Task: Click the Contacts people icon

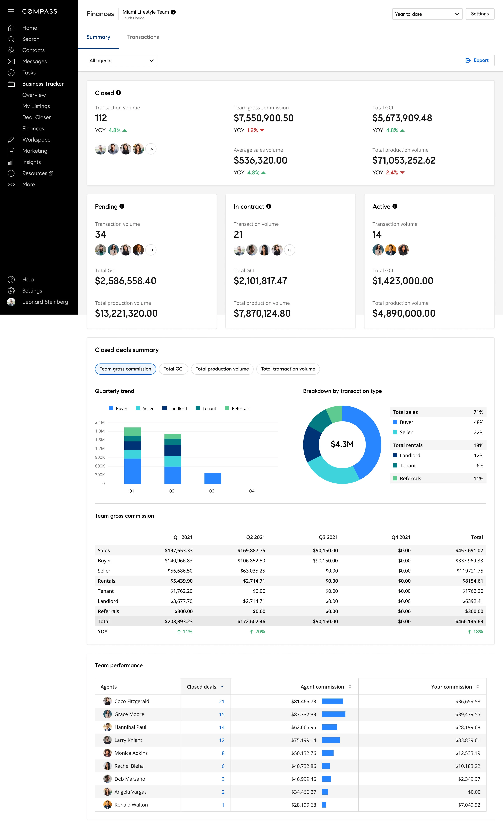Action: tap(11, 50)
